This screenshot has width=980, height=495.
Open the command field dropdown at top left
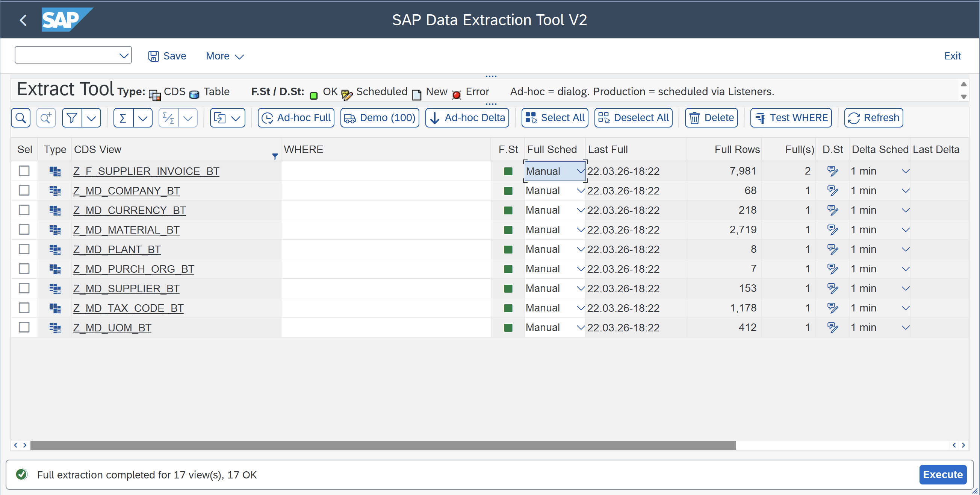124,56
